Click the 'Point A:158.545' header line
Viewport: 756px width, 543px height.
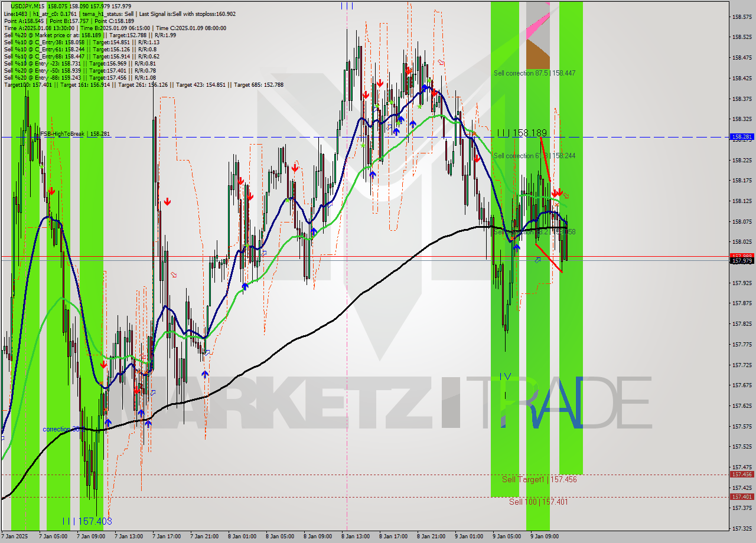69,21
